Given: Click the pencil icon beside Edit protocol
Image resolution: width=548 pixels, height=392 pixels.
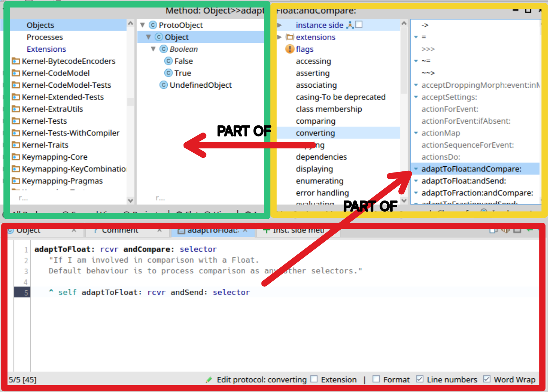Looking at the screenshot, I should pyautogui.click(x=209, y=380).
